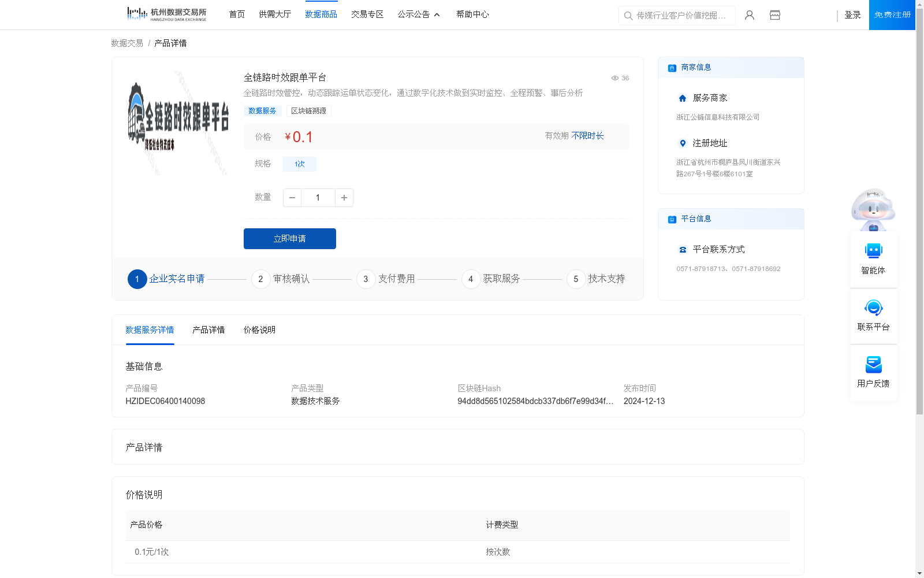Click step 2 审核确认
Screen dimensions: 924x578
click(281, 279)
